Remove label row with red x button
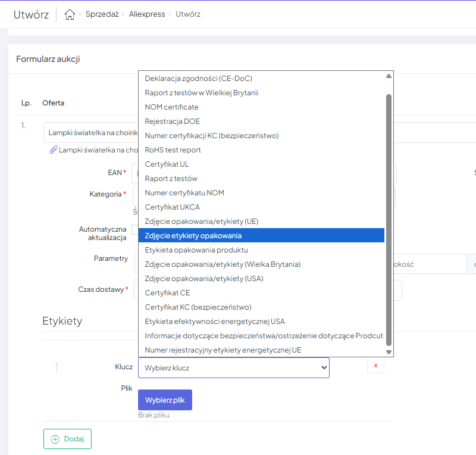Viewport: 476px width, 455px height. [x=375, y=366]
